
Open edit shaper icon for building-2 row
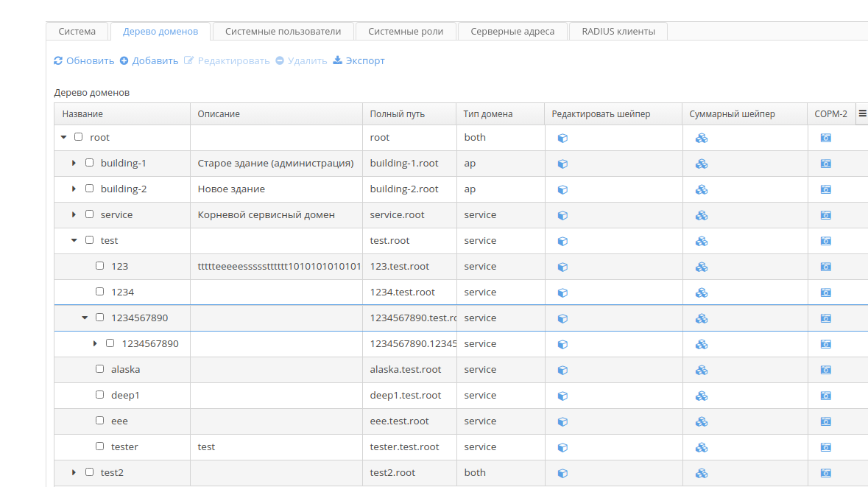[x=562, y=189]
